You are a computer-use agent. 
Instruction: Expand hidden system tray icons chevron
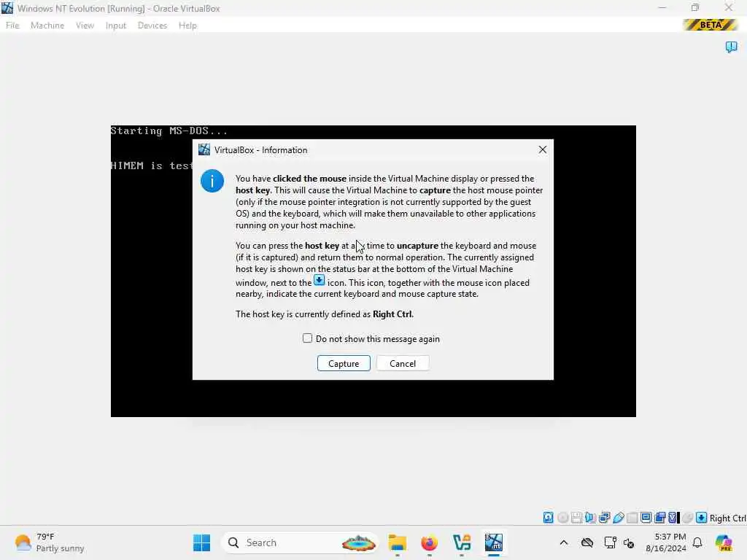pos(564,542)
